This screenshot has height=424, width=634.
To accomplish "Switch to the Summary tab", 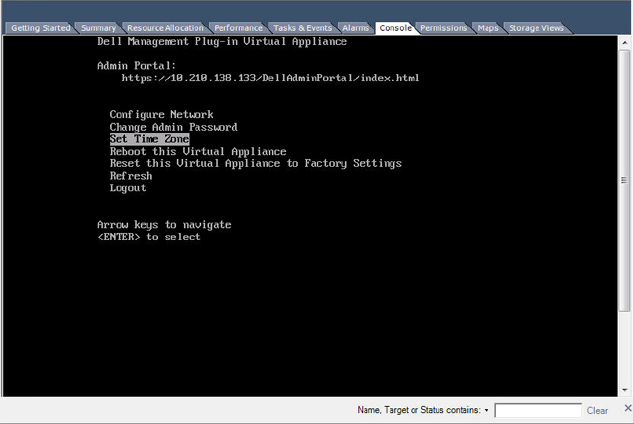I will click(x=98, y=28).
